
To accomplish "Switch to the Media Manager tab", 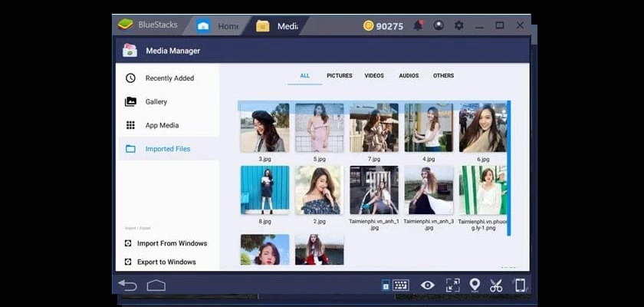I will (278, 26).
